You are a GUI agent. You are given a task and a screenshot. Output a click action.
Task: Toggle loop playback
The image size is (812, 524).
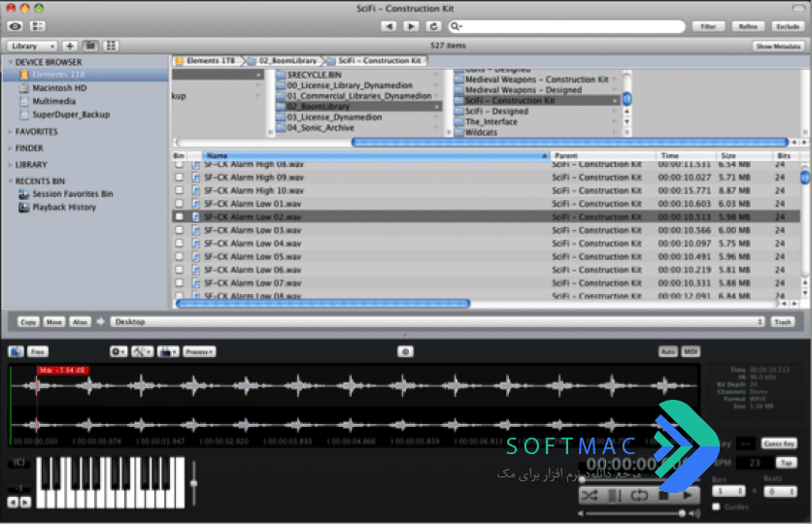pos(639,496)
